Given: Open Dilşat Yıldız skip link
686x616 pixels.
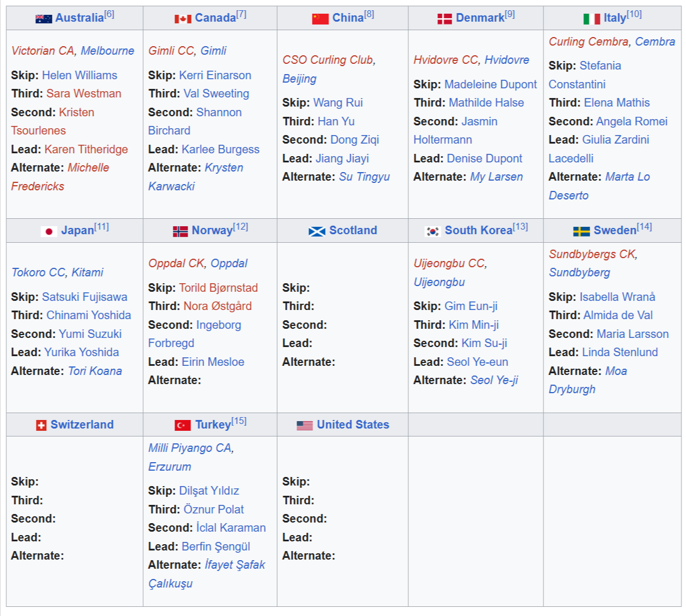Looking at the screenshot, I should [x=209, y=491].
